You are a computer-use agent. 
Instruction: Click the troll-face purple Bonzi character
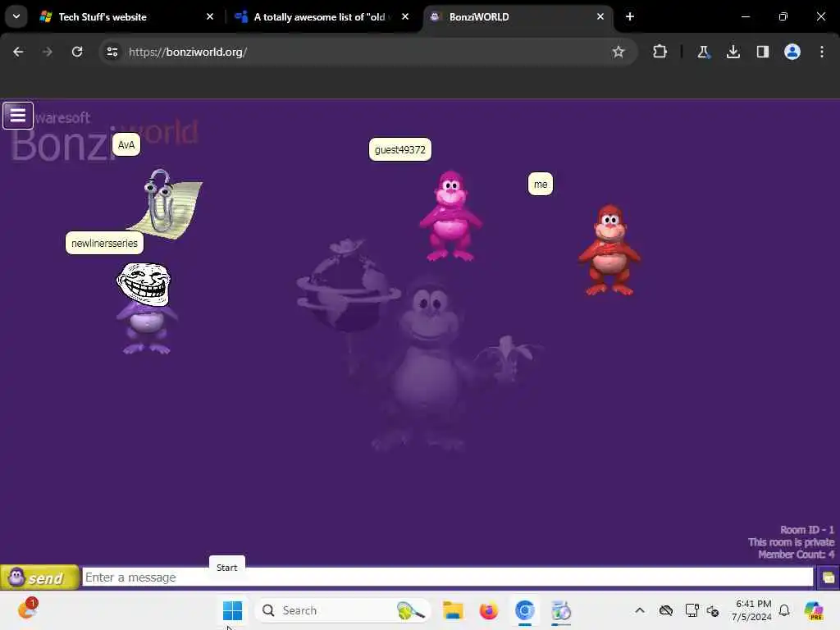[x=146, y=308]
